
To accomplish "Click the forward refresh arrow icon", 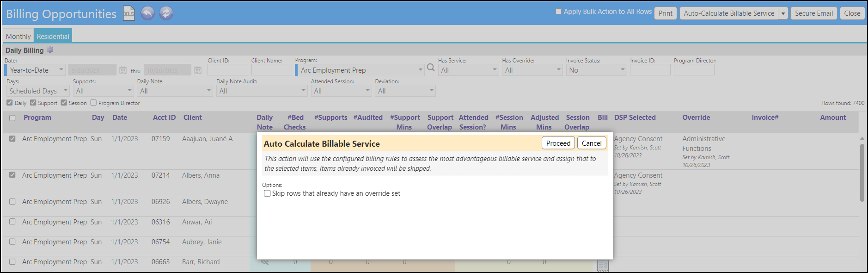I will click(166, 13).
